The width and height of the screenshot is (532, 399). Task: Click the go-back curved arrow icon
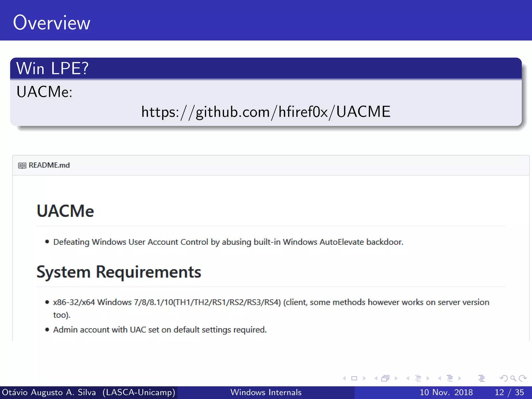click(504, 378)
